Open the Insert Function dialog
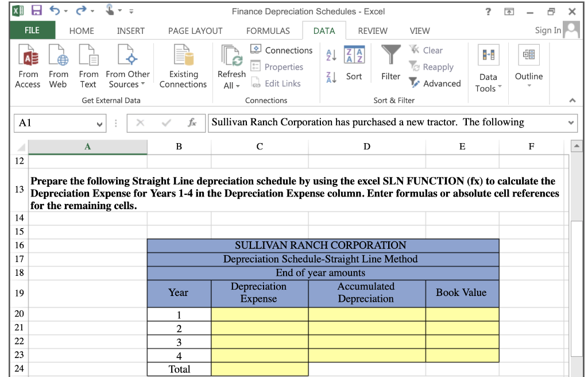 click(x=194, y=122)
